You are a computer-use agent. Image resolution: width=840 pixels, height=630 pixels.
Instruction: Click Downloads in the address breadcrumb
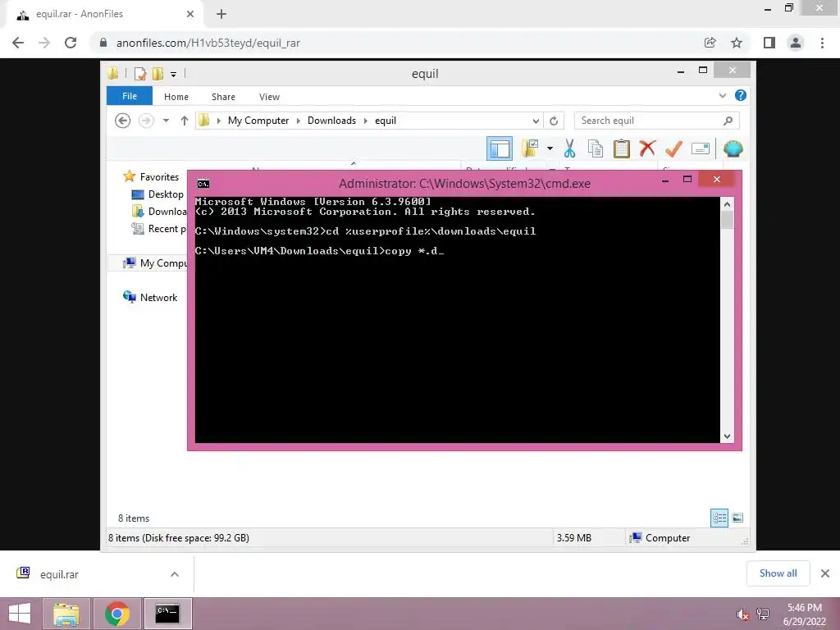[x=331, y=121]
